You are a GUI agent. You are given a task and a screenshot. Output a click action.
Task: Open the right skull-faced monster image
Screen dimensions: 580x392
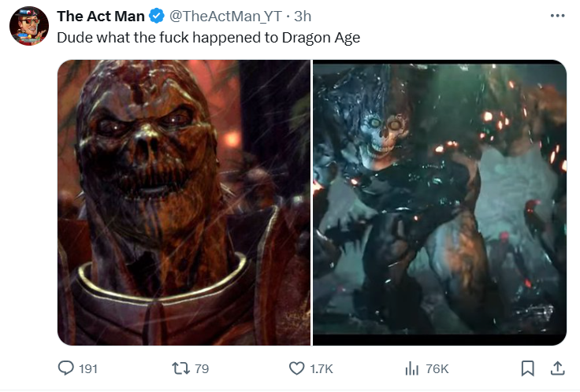point(440,203)
